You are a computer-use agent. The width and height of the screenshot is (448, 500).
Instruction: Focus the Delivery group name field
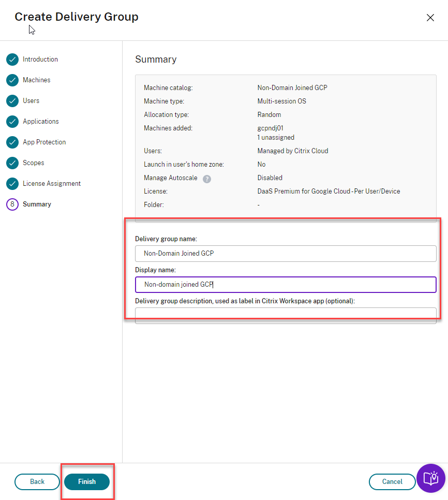pyautogui.click(x=286, y=254)
